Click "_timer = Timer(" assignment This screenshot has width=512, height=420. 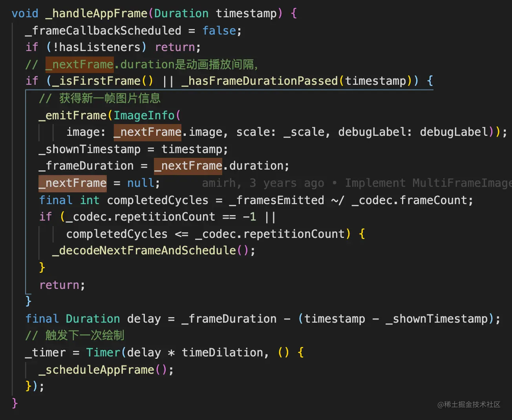(75, 353)
